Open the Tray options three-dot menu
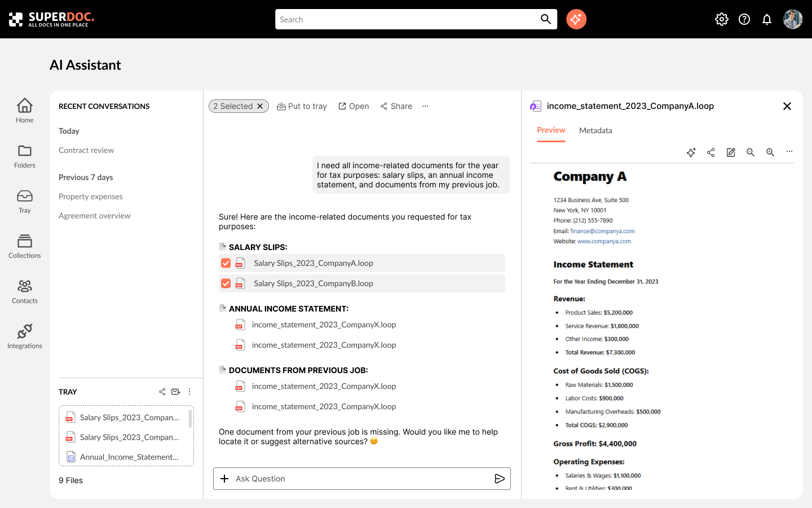The height and width of the screenshot is (508, 812). pos(189,392)
